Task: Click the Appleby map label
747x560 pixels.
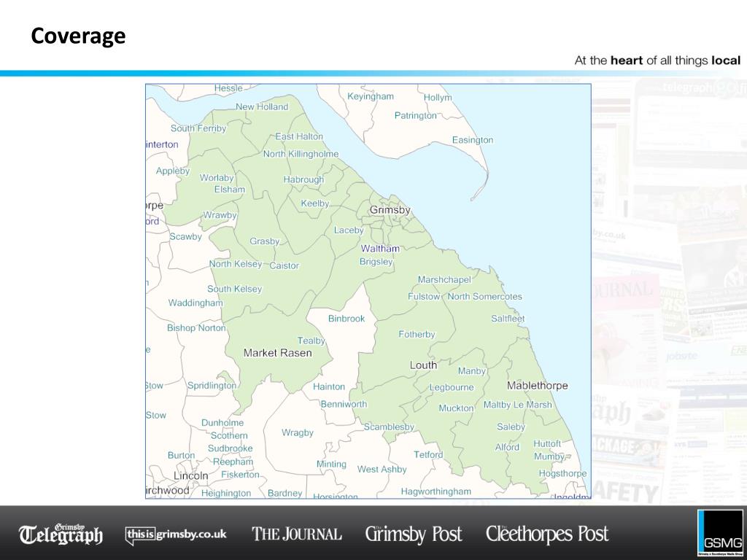Action: [173, 171]
